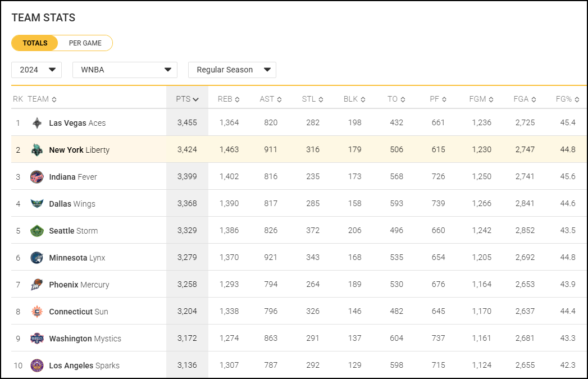Viewport: 588px width, 379px height.
Task: Open the Seattle Storm team link
Action: pyautogui.click(x=73, y=231)
